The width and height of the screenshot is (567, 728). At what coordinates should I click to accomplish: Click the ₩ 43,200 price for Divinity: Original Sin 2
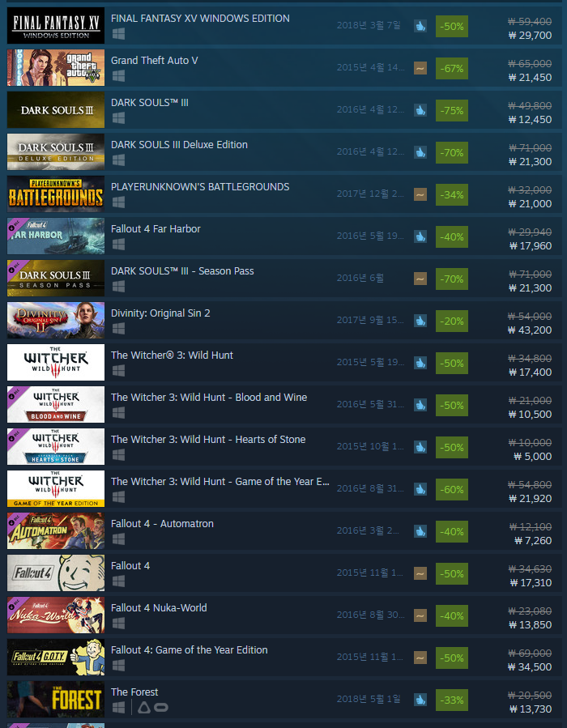[x=530, y=330]
